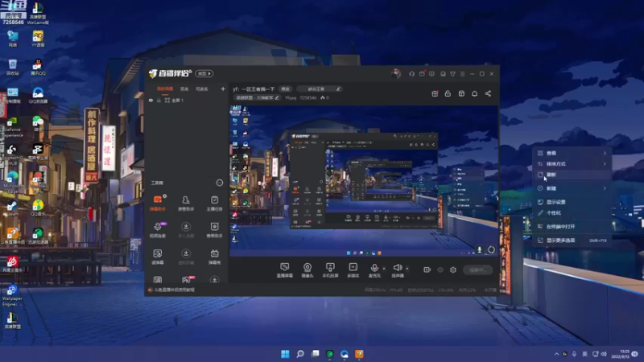Toggle the microphone overlay on preview corner

tap(479, 249)
